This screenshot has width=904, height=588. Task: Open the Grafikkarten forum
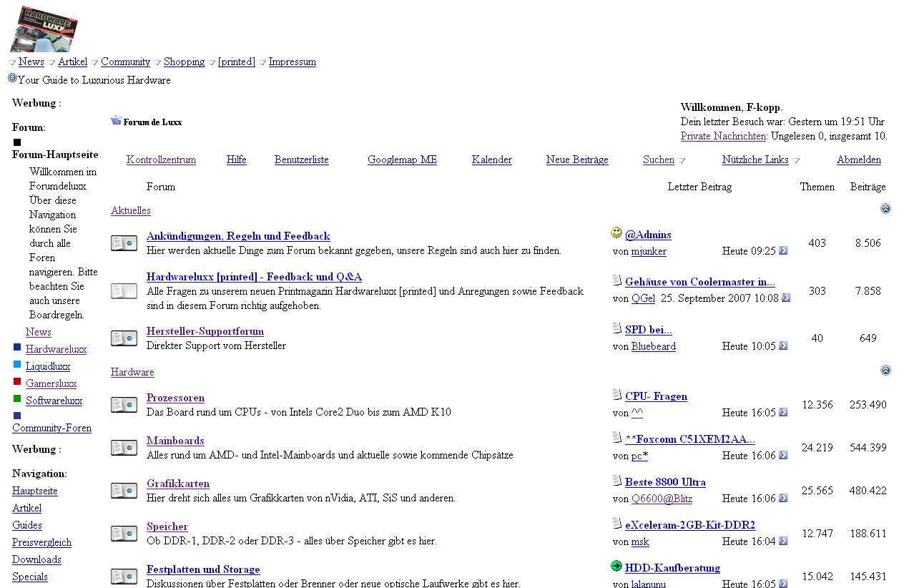(178, 484)
